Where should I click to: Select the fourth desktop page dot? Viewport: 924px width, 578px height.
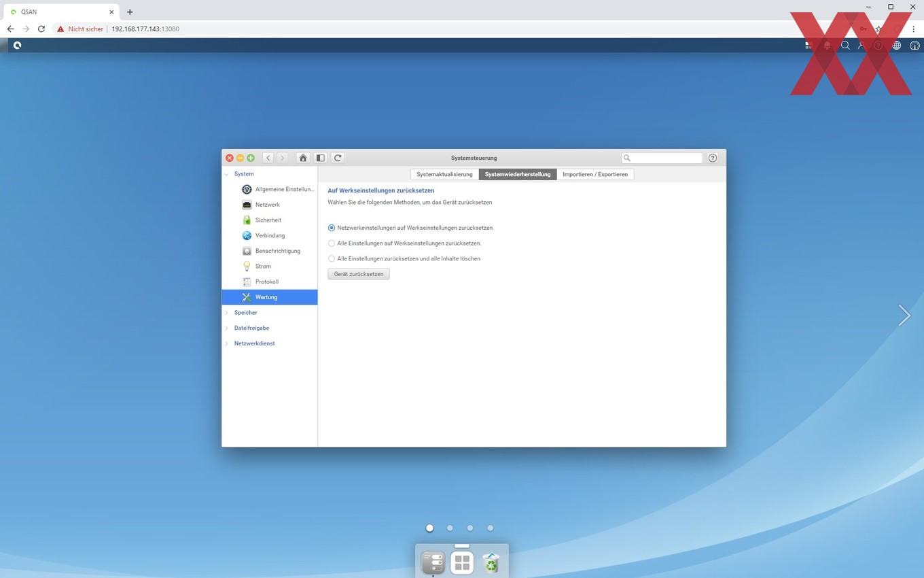click(490, 528)
